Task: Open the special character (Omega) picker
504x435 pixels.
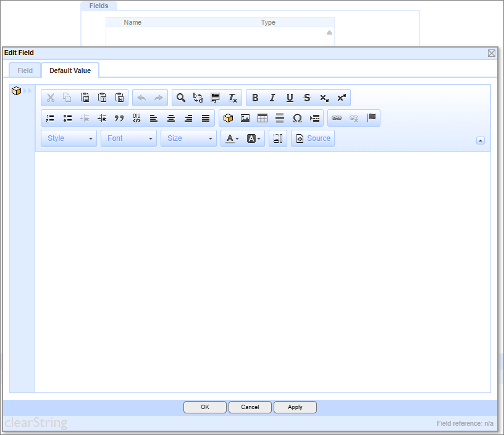Action: [x=297, y=118]
